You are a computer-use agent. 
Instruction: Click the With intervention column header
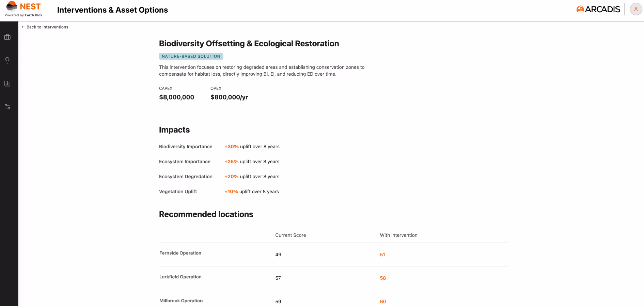[399, 235]
